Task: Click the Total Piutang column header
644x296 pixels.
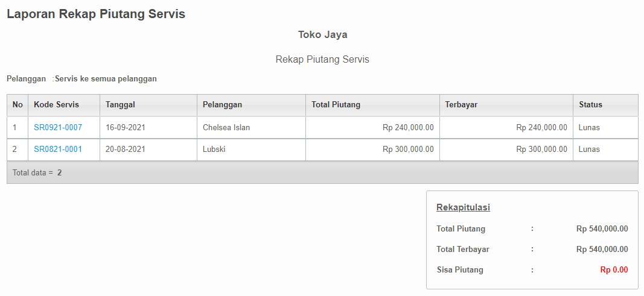Action: tap(336, 104)
